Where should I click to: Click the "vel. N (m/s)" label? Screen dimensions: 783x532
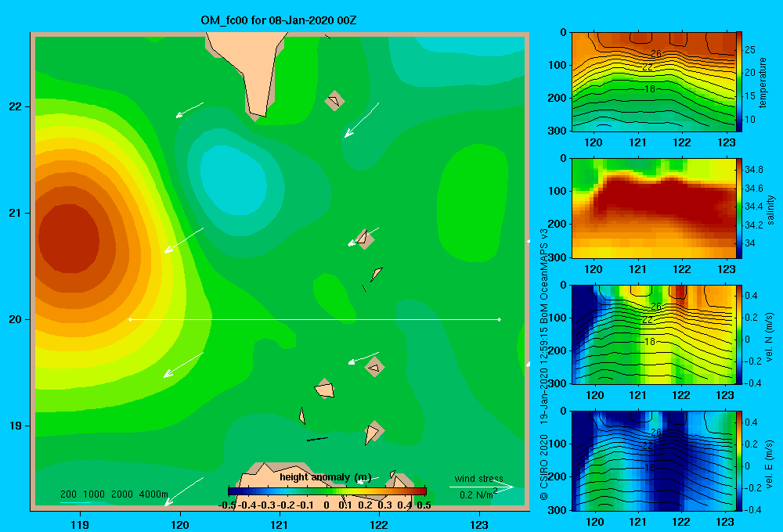770,337
